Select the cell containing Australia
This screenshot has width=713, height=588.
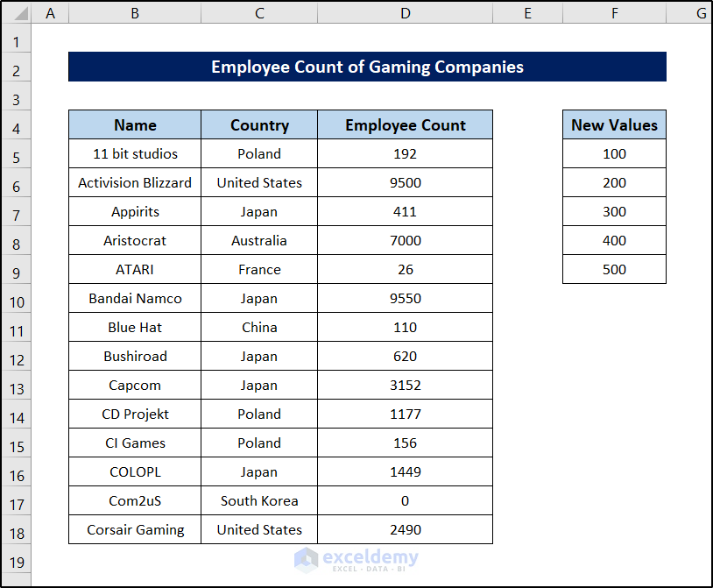click(x=259, y=241)
